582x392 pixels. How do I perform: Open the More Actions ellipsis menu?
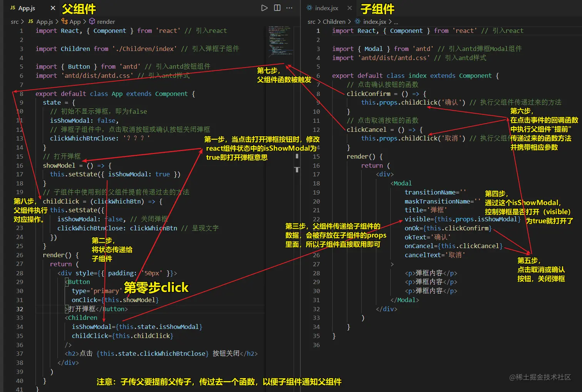click(x=289, y=8)
